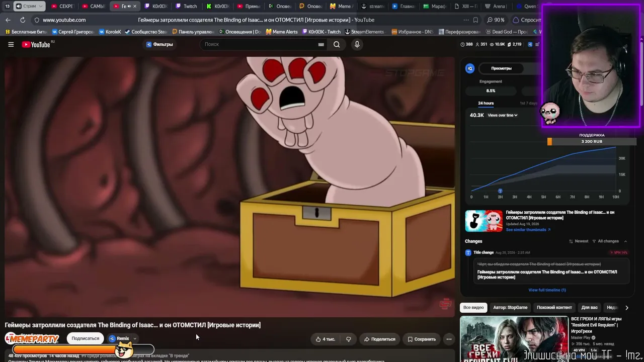Bookmark this page from the address bar
This screenshot has width=644, height=362.
(x=475, y=20)
